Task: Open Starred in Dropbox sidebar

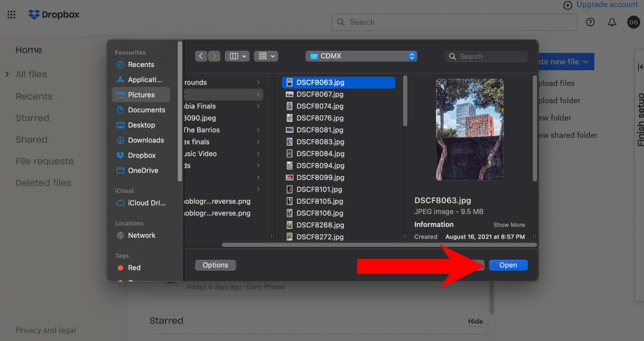Action: [x=32, y=118]
